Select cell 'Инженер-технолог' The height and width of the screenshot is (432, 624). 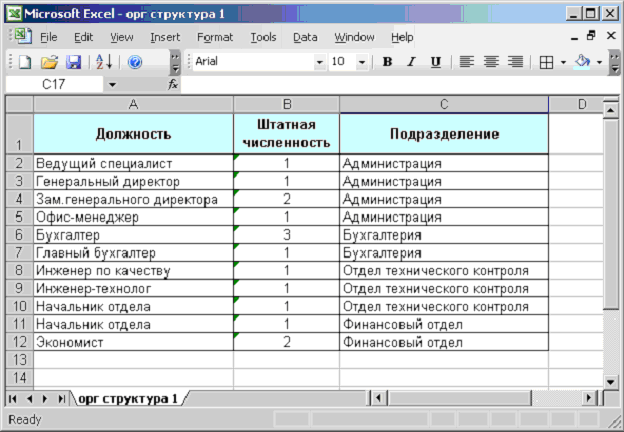[133, 288]
